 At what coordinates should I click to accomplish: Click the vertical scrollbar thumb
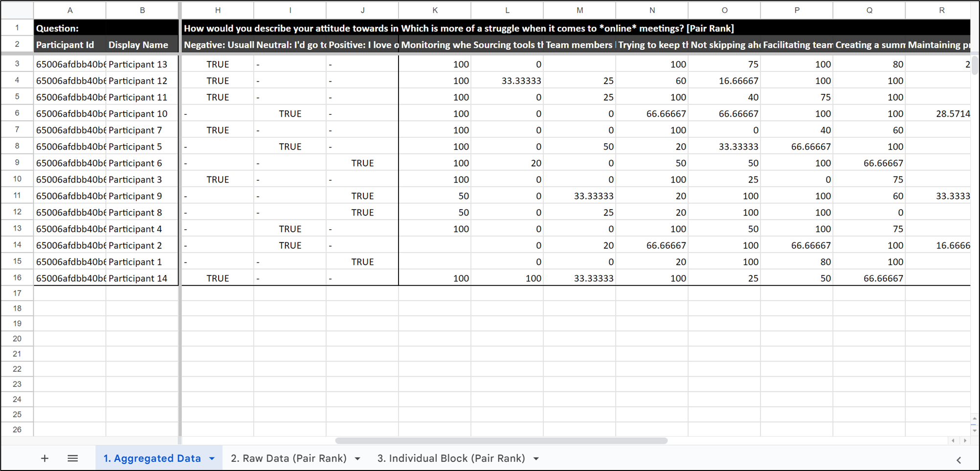click(x=975, y=65)
